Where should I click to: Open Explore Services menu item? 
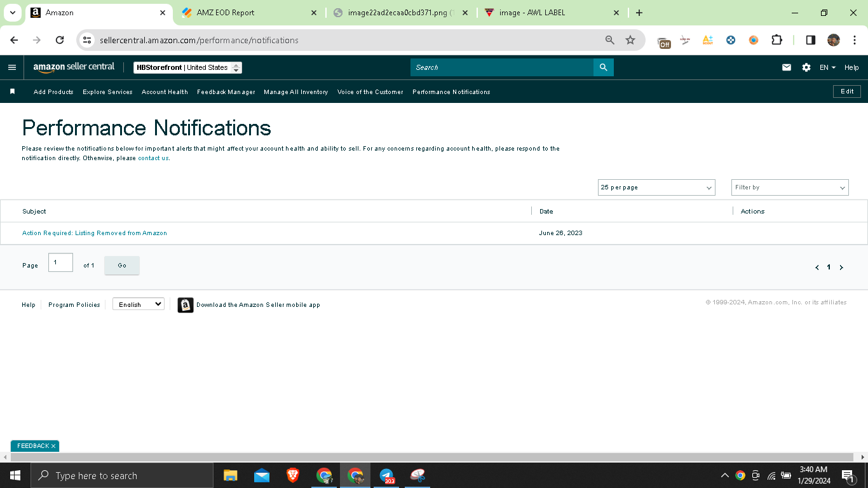[107, 92]
